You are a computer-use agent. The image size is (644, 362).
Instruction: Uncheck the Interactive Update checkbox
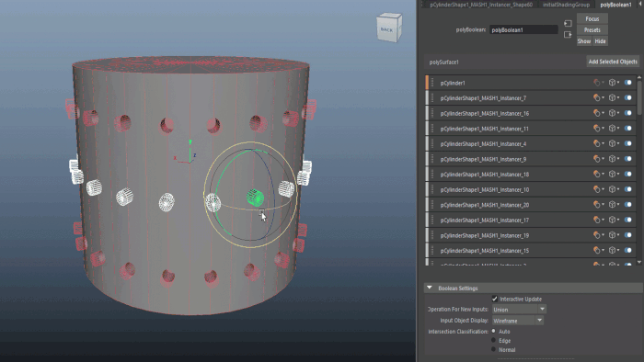click(495, 299)
